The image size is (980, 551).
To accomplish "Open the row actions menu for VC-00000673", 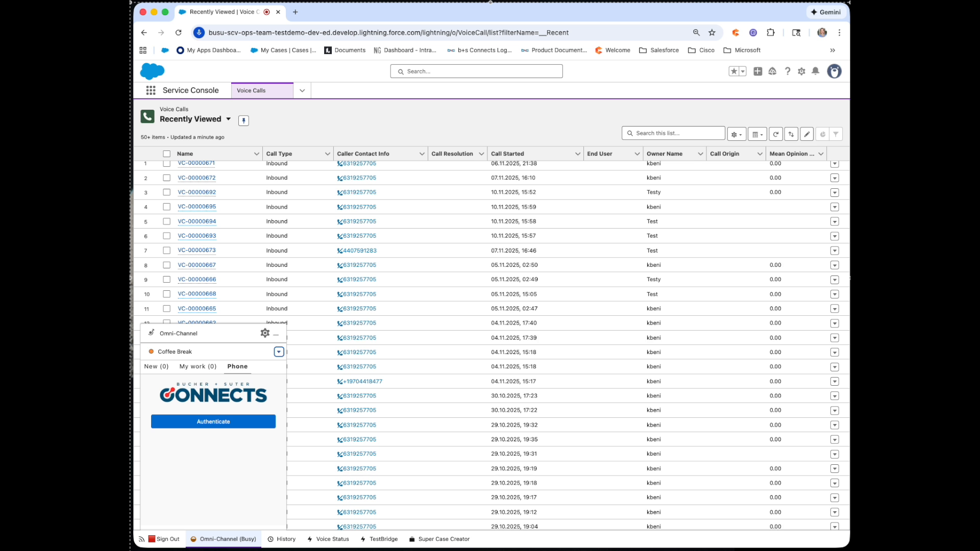I will (x=835, y=251).
